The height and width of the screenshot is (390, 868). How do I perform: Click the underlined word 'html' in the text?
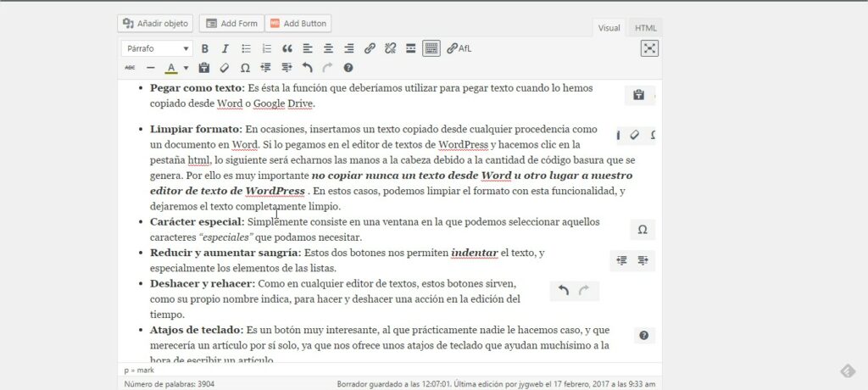pyautogui.click(x=198, y=160)
